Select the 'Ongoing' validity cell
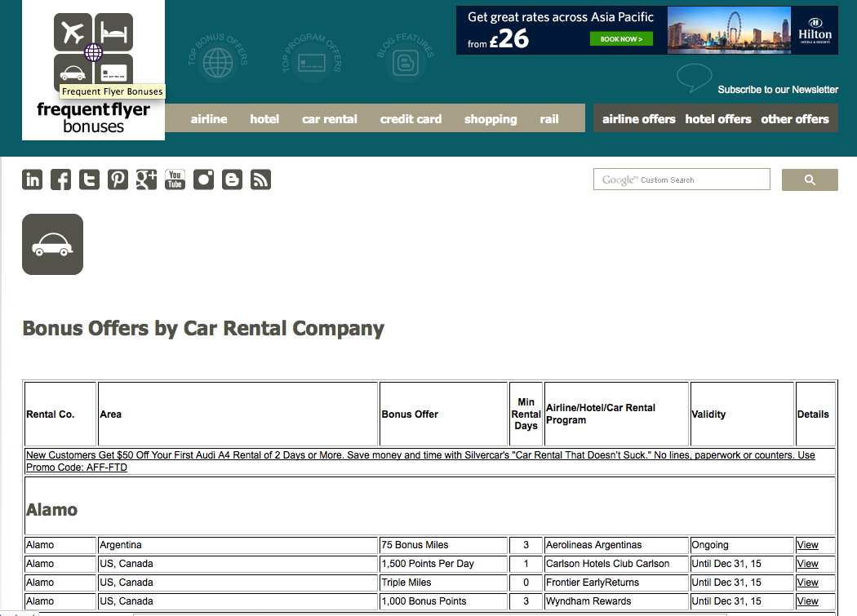The width and height of the screenshot is (857, 616). pyautogui.click(x=742, y=545)
